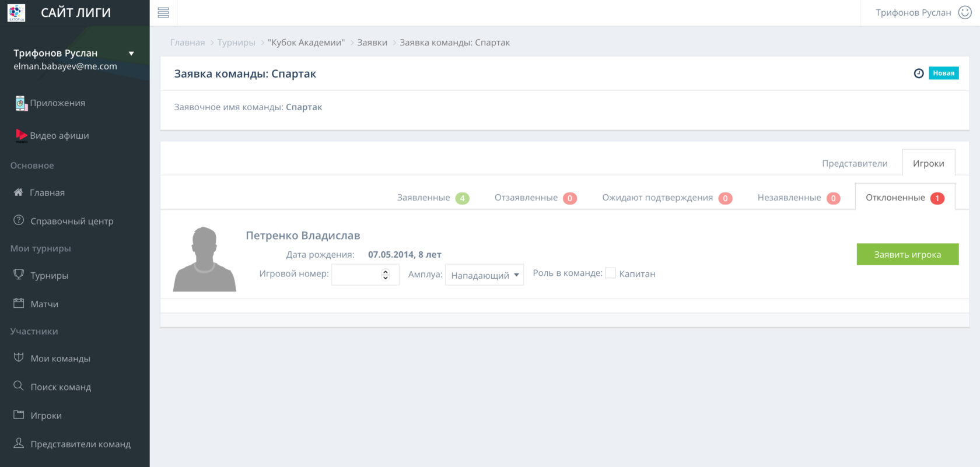The height and width of the screenshot is (467, 980).
Task: Switch to the Представители tab
Action: [855, 163]
